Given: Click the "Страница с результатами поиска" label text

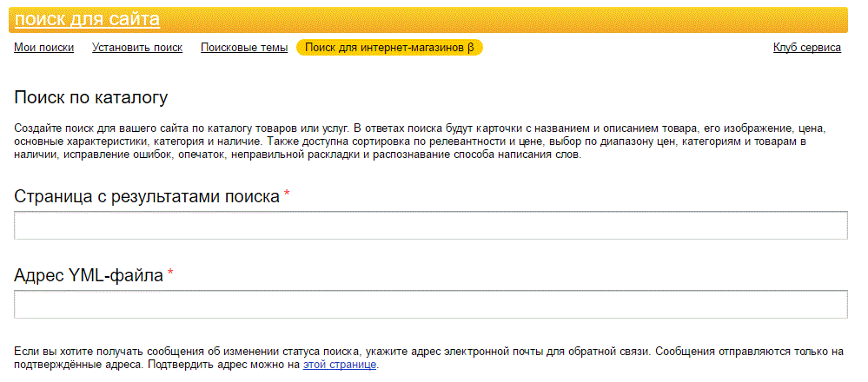Looking at the screenshot, I should click(147, 196).
